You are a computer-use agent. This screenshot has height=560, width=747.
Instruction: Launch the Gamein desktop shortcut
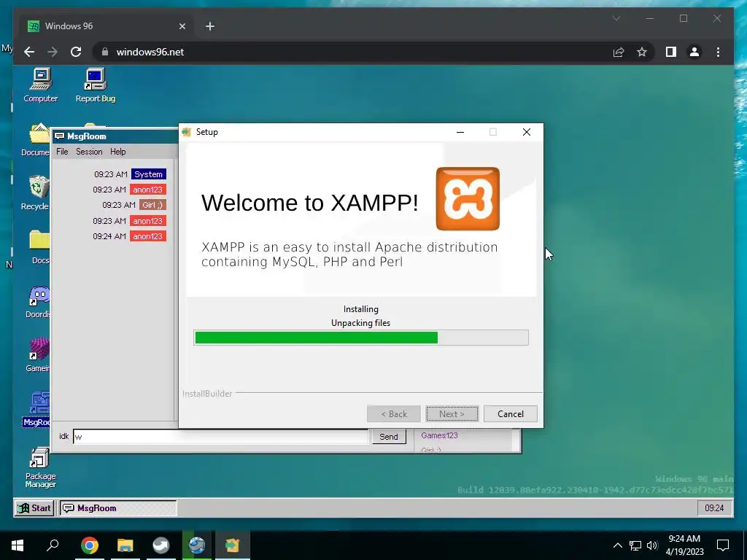point(38,355)
